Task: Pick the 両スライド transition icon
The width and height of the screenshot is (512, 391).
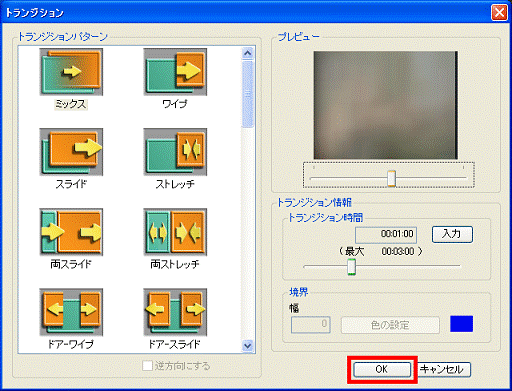Action: 71,232
